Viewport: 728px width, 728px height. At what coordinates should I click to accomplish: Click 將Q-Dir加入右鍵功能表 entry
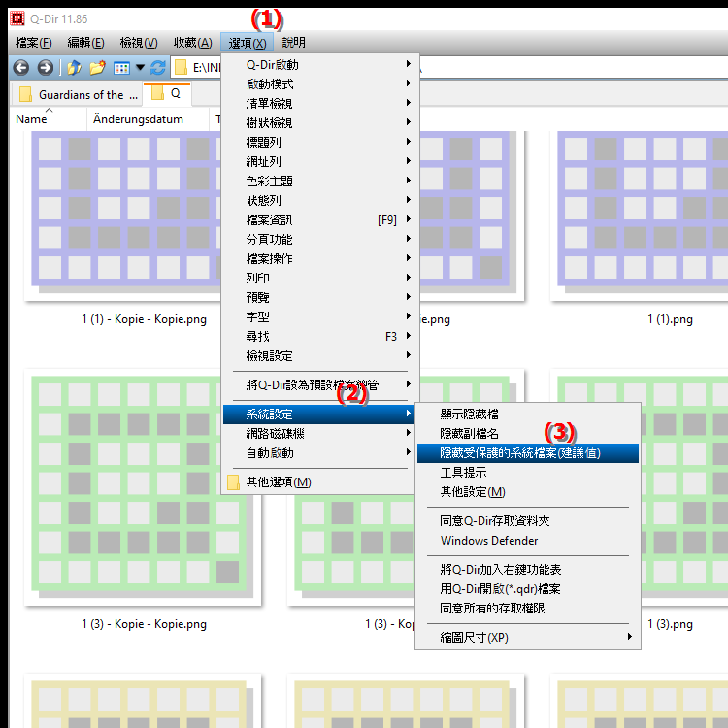[x=528, y=570]
